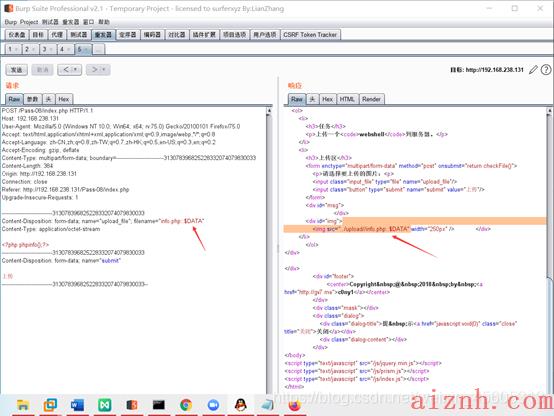Switch to the 仪表盘 dashboard tab

click(17, 35)
